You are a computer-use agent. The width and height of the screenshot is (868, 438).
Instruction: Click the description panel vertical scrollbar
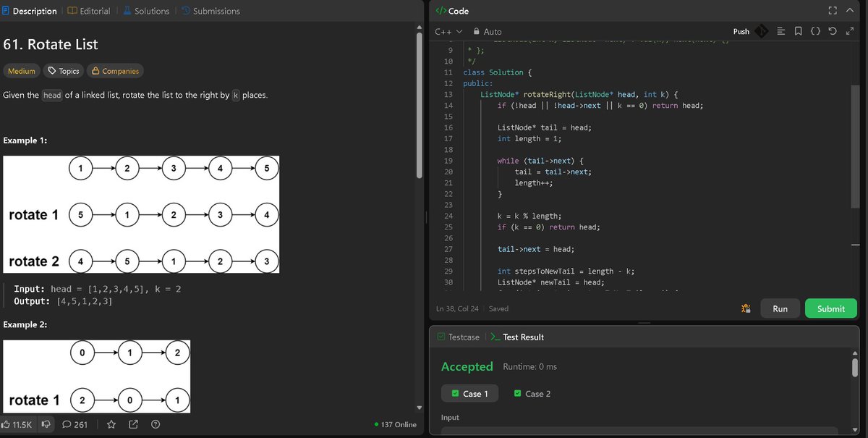[x=420, y=105]
